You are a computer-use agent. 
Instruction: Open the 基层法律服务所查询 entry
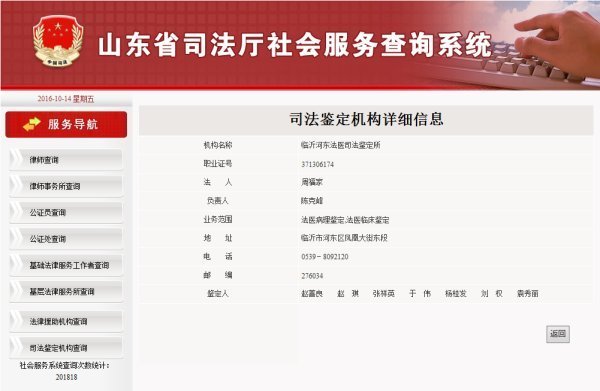66,292
